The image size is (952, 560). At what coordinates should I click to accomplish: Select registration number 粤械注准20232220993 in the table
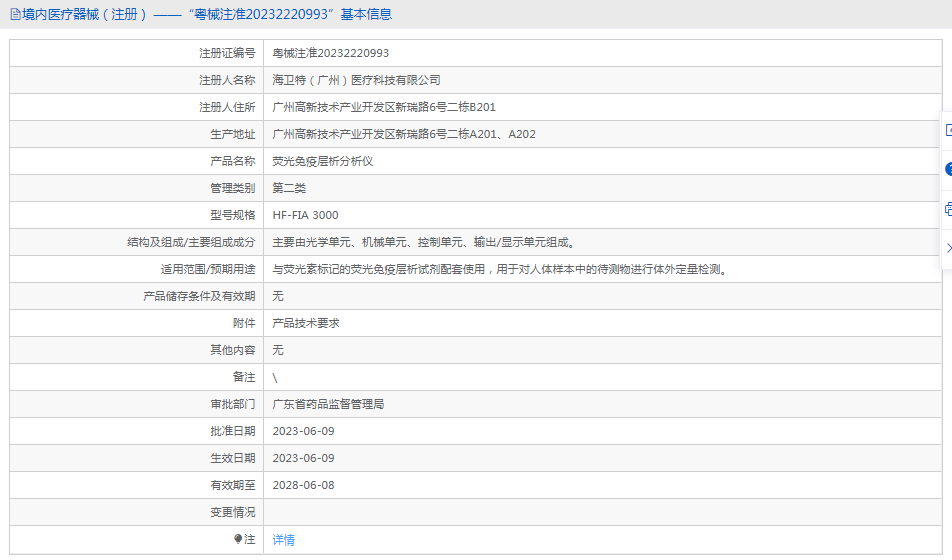coord(330,53)
